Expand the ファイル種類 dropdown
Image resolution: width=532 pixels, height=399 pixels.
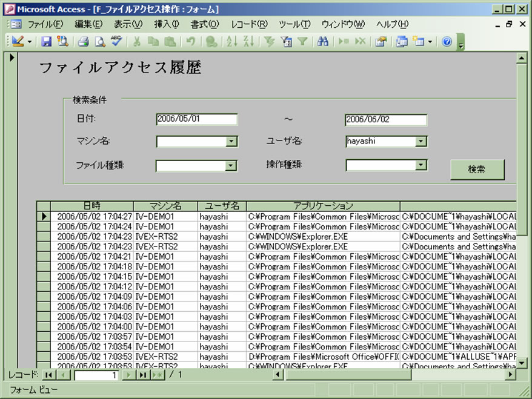point(231,166)
